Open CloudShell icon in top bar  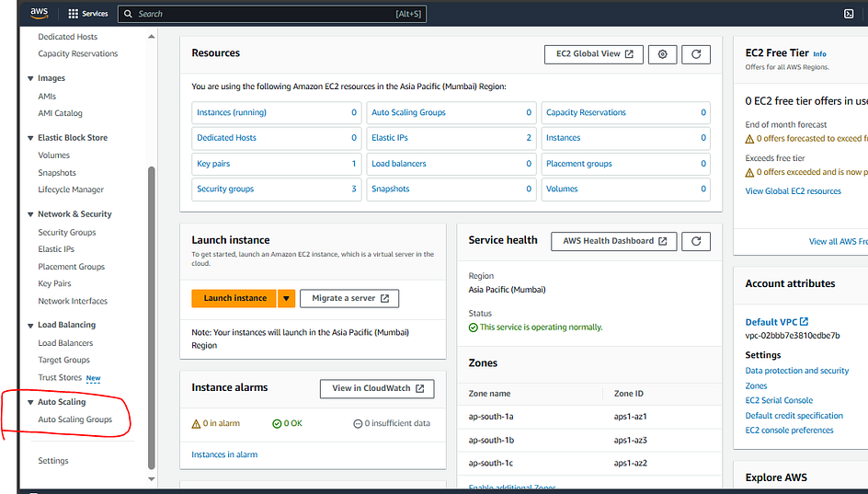849,14
